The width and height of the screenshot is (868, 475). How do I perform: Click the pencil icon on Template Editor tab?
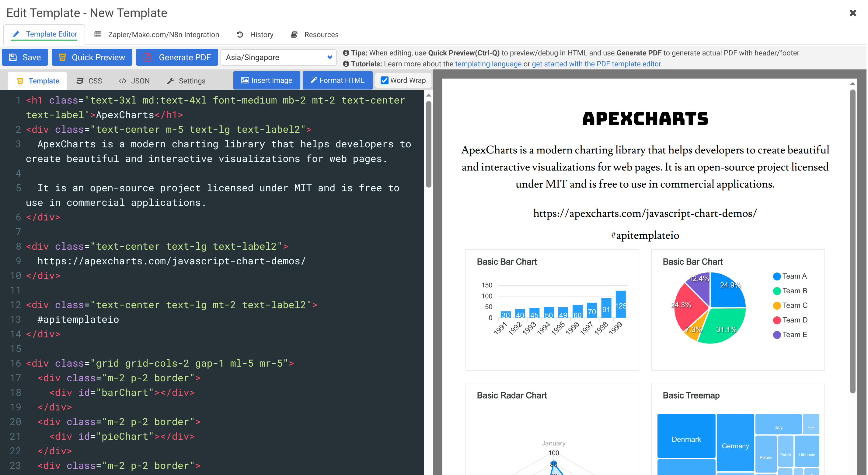pyautogui.click(x=16, y=34)
